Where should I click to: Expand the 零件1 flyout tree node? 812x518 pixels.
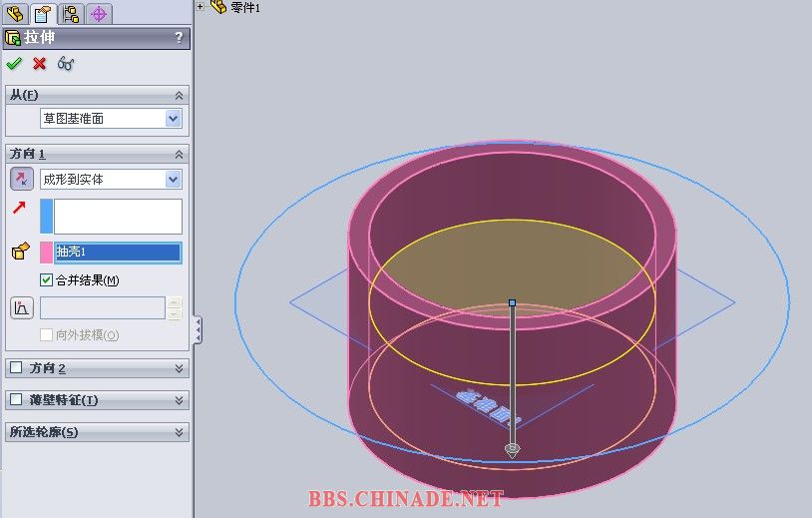(201, 7)
